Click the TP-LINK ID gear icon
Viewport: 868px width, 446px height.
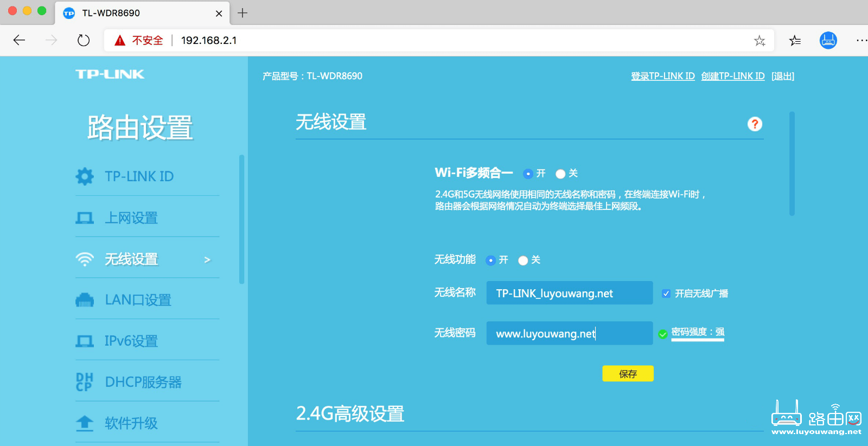pos(85,176)
